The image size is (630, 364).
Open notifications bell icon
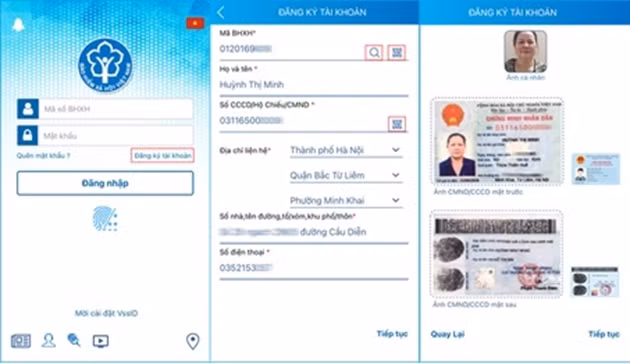[18, 25]
